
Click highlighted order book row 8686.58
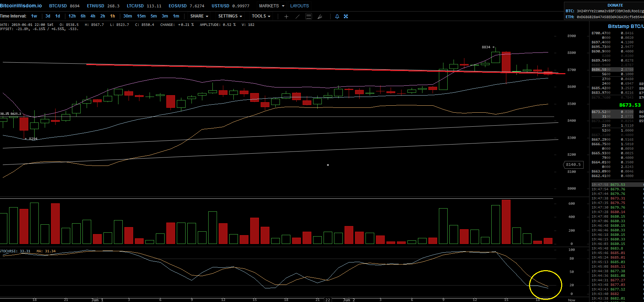click(x=613, y=70)
